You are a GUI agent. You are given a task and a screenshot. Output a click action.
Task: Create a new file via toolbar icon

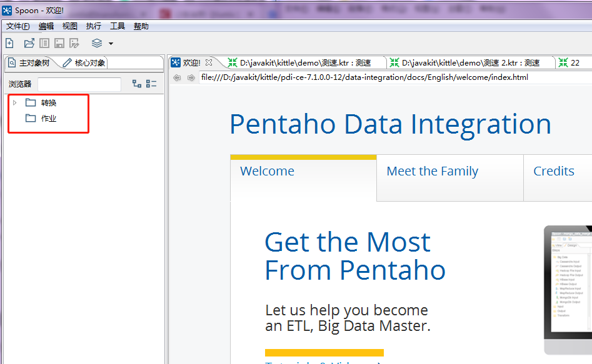point(9,43)
